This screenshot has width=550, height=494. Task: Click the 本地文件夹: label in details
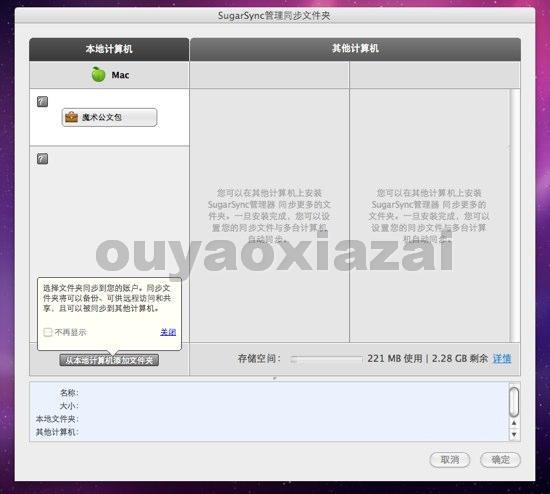(57, 419)
